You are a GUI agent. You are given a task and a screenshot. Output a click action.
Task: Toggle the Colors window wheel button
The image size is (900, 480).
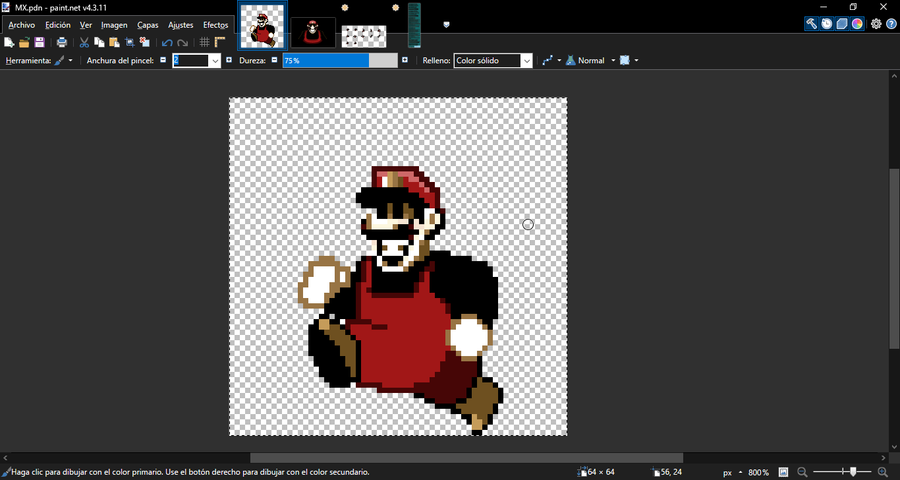(x=857, y=24)
